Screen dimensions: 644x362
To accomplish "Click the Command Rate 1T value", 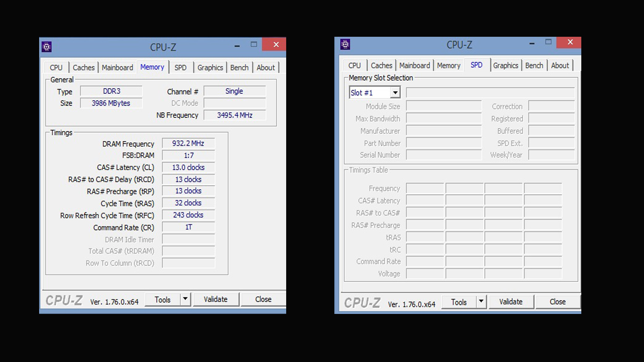I will [x=189, y=227].
